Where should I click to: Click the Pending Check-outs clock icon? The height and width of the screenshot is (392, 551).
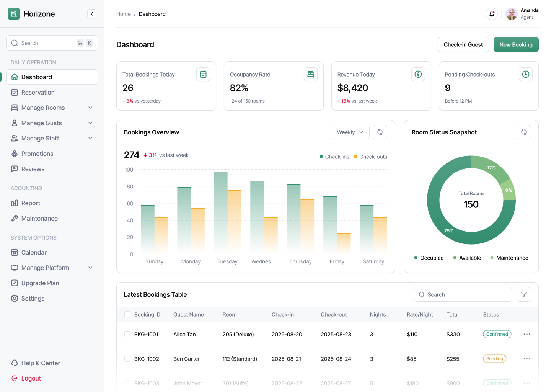pos(525,74)
